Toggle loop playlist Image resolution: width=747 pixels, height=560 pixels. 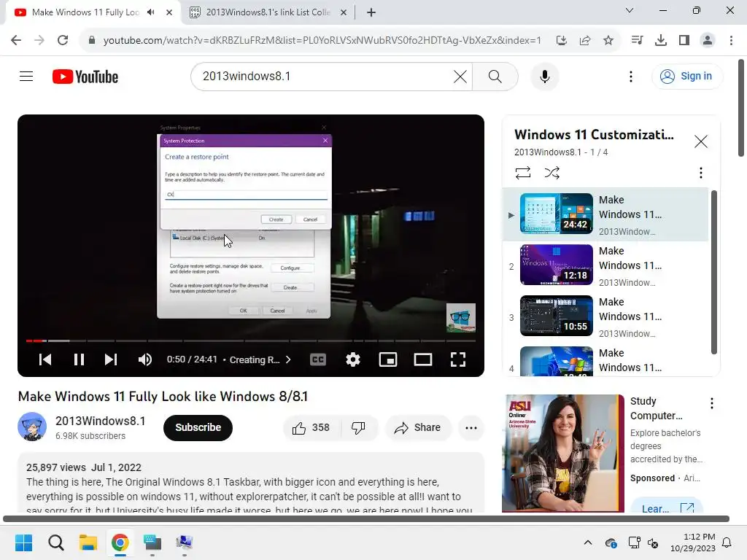coord(522,172)
